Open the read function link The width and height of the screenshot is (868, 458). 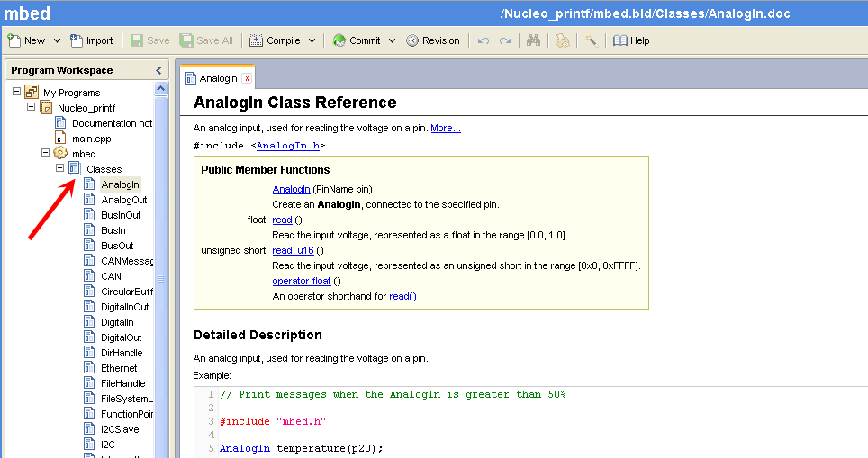tap(282, 220)
